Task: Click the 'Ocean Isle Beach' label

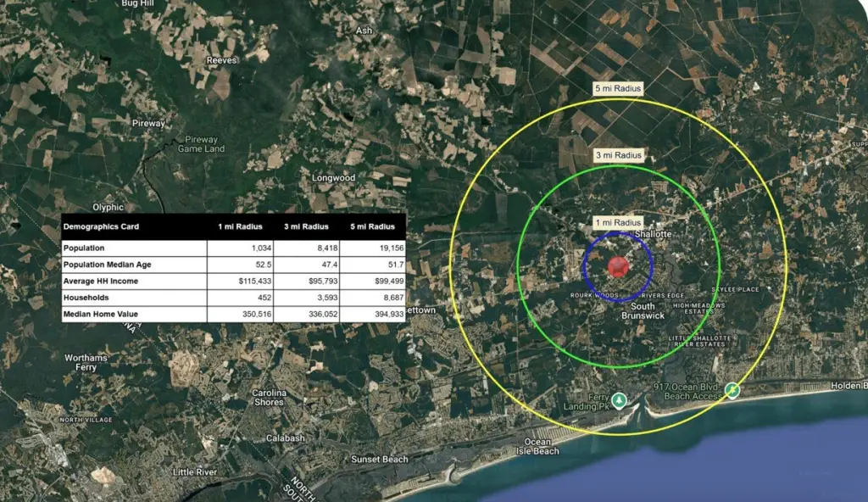Action: [537, 447]
